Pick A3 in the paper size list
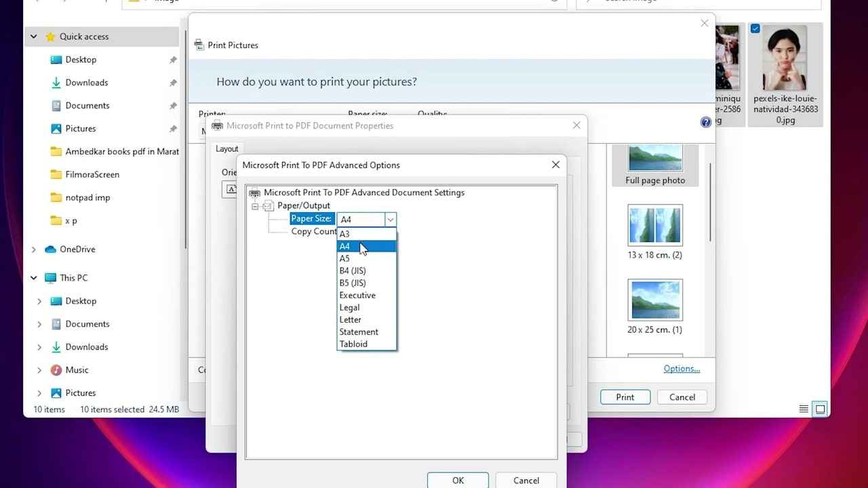This screenshot has height=488, width=868. click(x=344, y=235)
